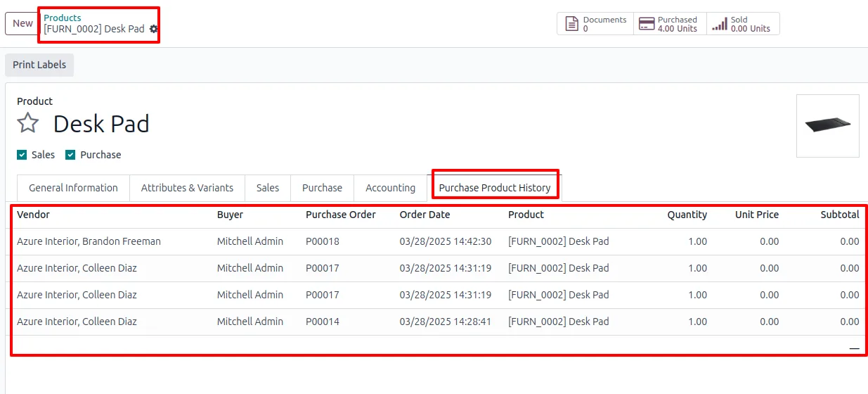868x394 pixels.
Task: Click Azure Interior, Colleen Diaz in the P00014 row
Action: tap(77, 322)
